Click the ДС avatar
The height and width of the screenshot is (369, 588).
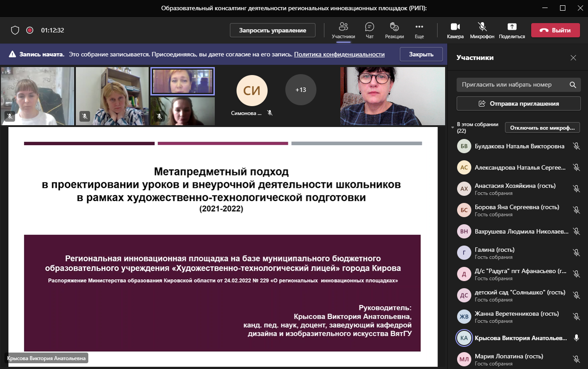point(464,295)
